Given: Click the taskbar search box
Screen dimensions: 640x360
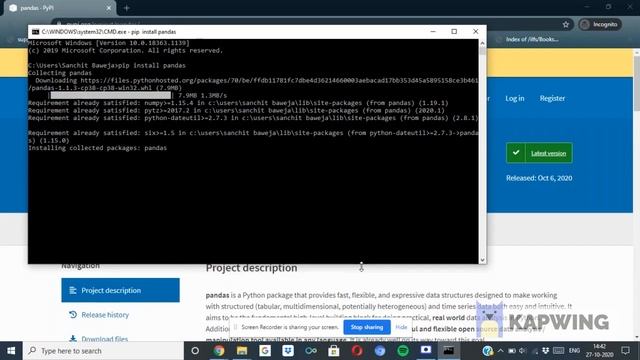Looking at the screenshot, I should (103, 351).
